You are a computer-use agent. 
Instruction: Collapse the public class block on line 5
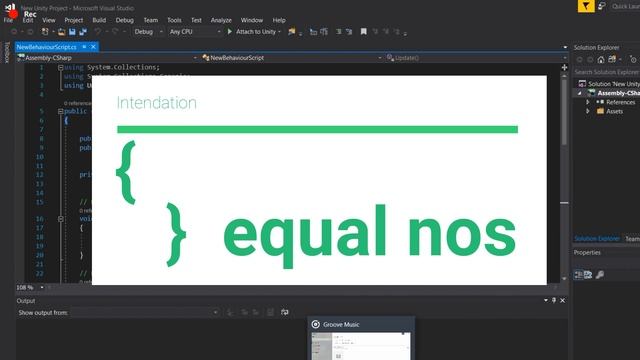(x=60, y=111)
